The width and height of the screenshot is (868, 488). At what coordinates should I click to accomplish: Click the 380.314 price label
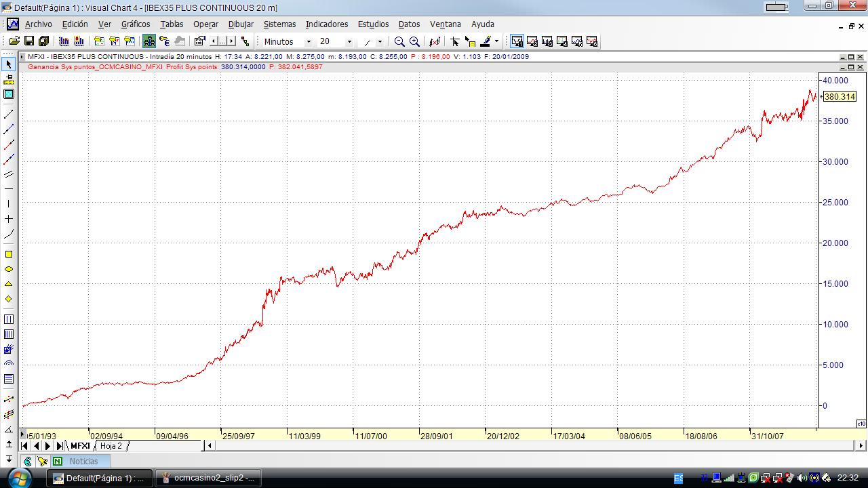point(840,97)
